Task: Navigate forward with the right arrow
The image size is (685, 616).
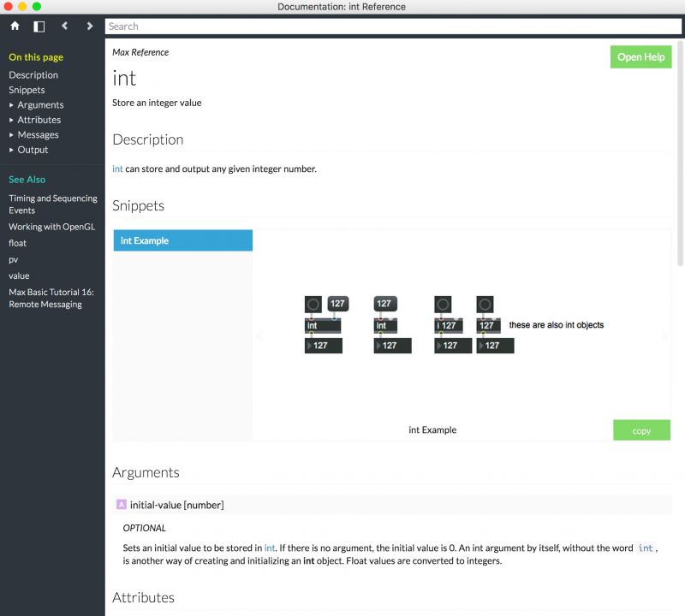Action: pyautogui.click(x=90, y=27)
